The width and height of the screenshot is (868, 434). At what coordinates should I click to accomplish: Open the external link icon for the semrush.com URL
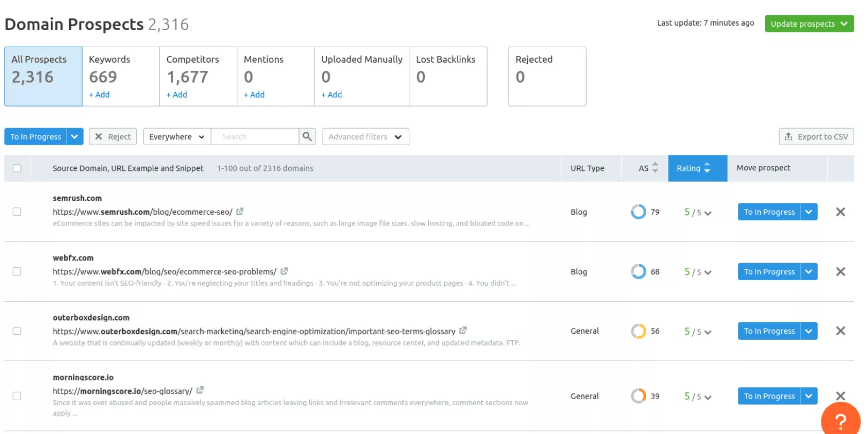(240, 212)
